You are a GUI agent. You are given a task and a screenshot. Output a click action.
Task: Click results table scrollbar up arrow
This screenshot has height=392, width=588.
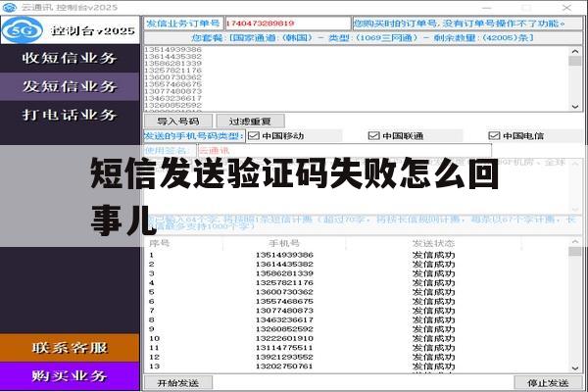coord(575,242)
